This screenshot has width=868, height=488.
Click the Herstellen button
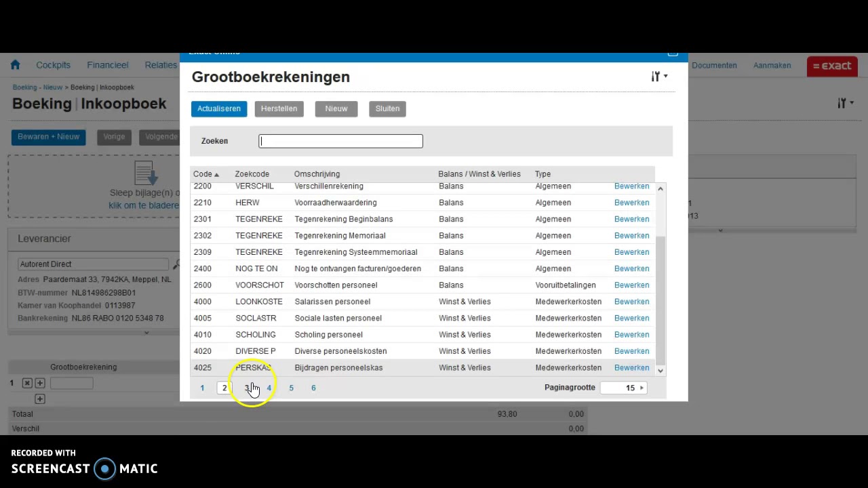[279, 108]
